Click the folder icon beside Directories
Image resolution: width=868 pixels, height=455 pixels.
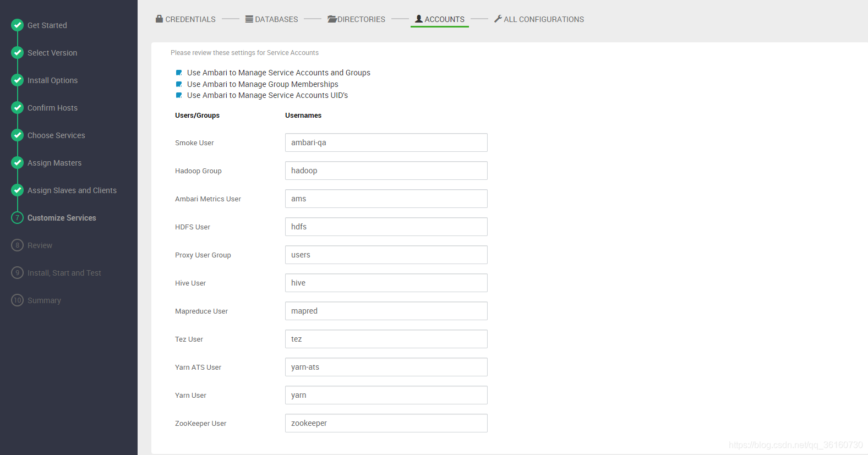pos(332,19)
